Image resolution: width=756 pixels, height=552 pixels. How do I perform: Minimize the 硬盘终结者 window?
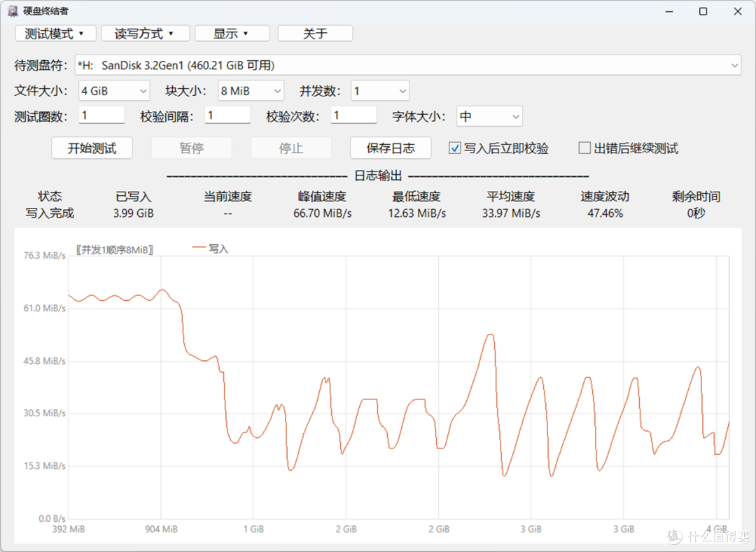coord(668,12)
